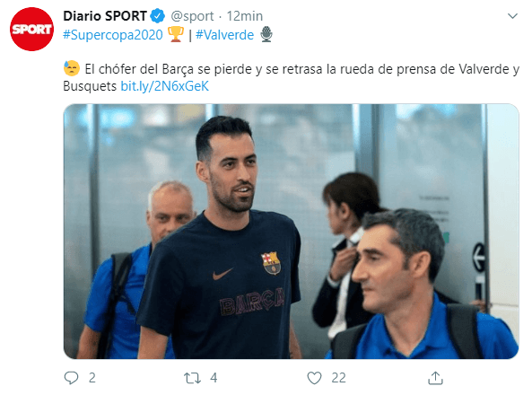The width and height of the screenshot is (532, 395).
Task: Open the Diario SPORT red avatar logo
Action: pyautogui.click(x=31, y=30)
